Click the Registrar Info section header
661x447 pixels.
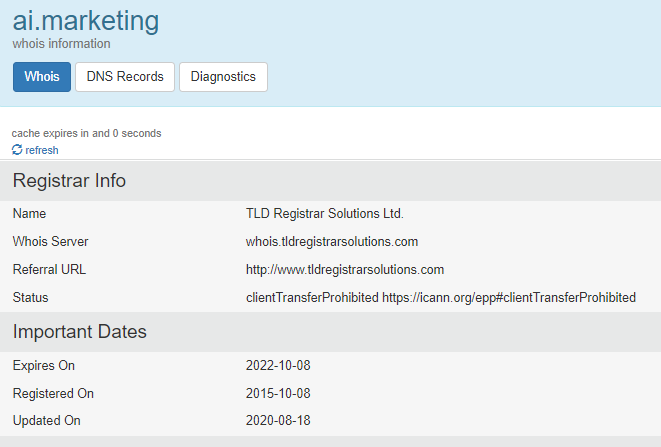pyautogui.click(x=69, y=181)
